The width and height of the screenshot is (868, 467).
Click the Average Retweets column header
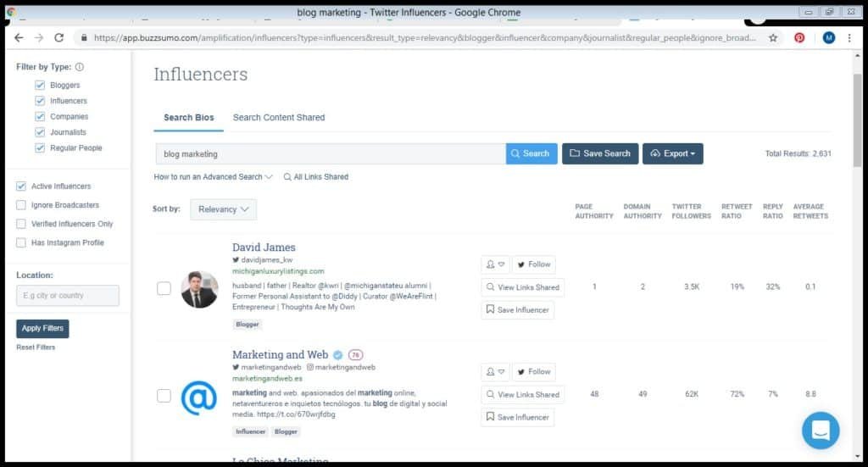coord(810,211)
